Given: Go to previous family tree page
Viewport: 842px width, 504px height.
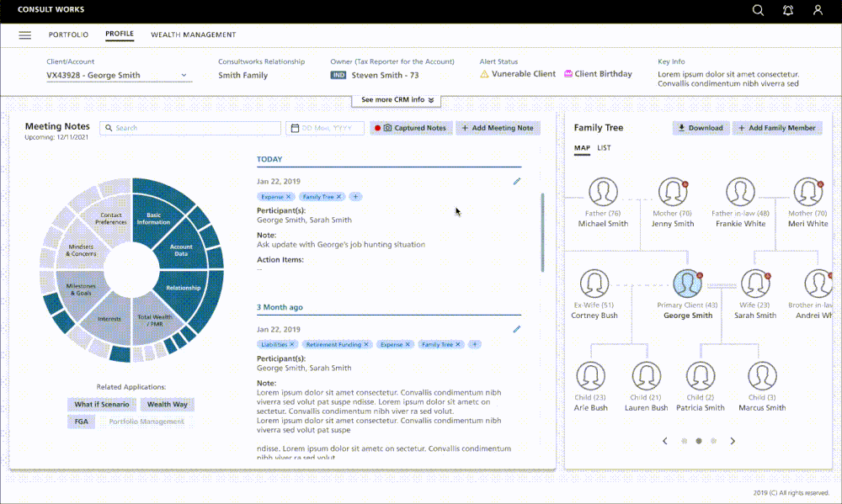Looking at the screenshot, I should 665,441.
